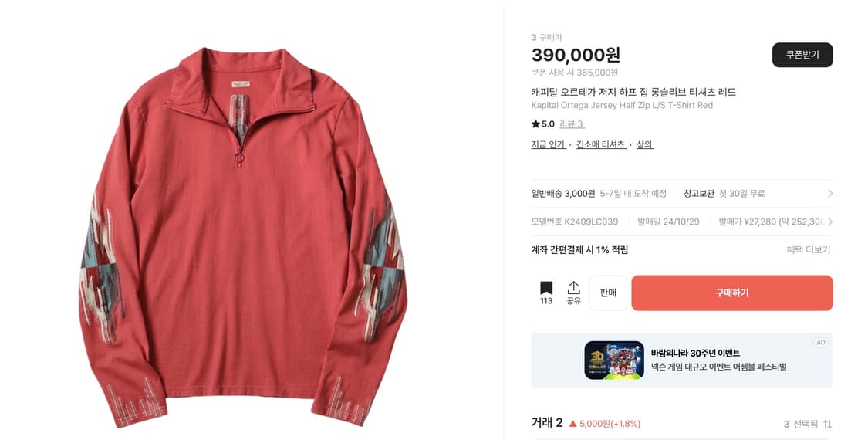Click the 판매 sell button
The width and height of the screenshot is (868, 440).
[608, 293]
